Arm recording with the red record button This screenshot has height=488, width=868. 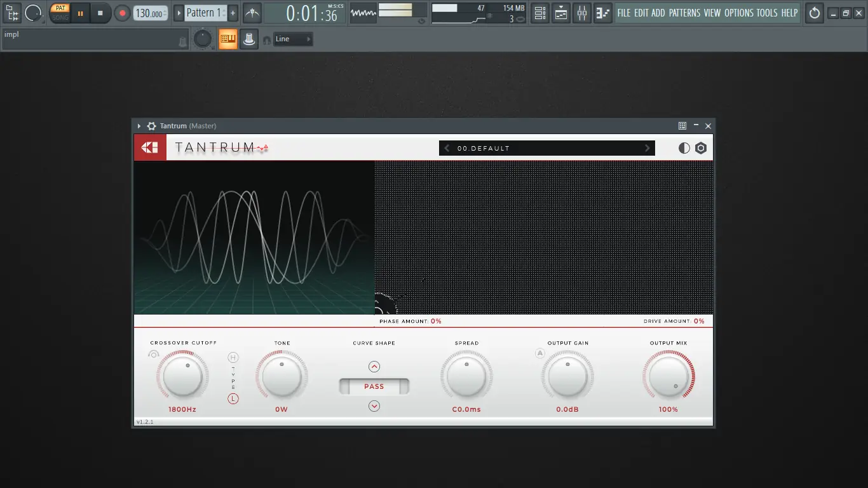pos(121,13)
